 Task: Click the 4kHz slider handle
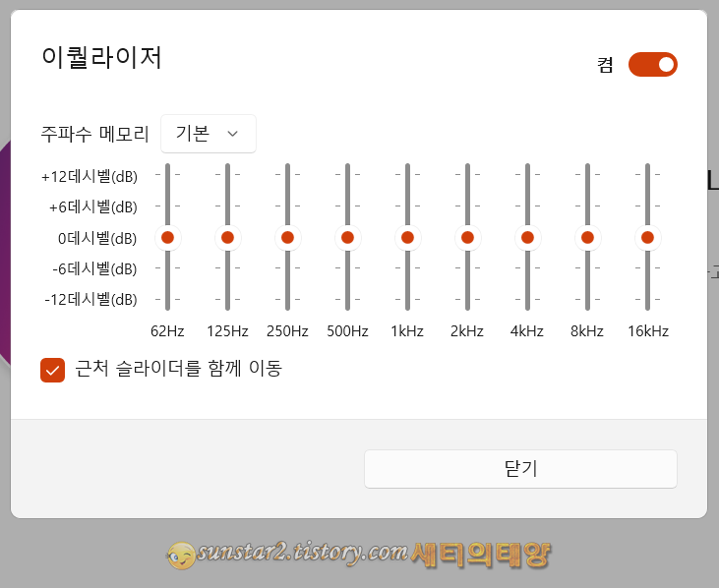pos(528,237)
